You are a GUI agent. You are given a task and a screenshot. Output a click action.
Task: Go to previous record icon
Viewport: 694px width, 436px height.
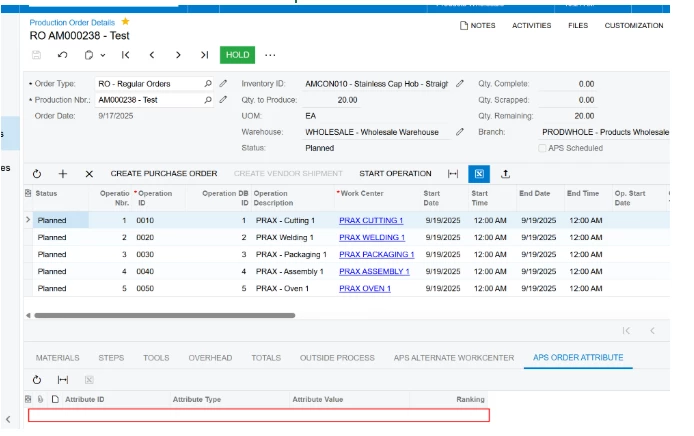[x=152, y=55]
